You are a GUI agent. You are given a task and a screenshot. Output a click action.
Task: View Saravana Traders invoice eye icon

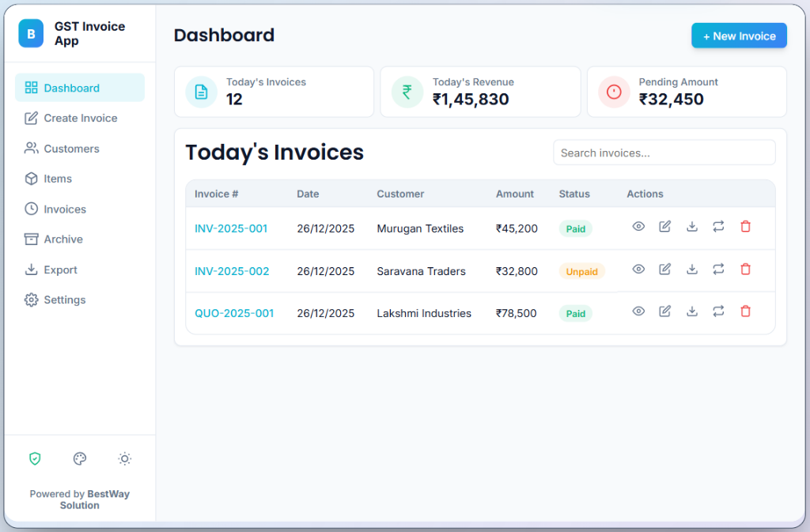[x=638, y=269]
